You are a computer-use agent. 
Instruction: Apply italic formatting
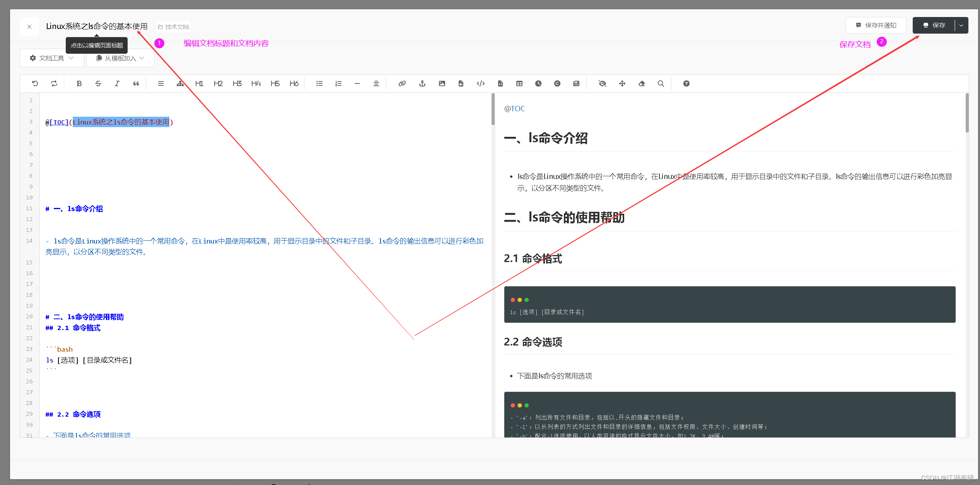(x=117, y=83)
